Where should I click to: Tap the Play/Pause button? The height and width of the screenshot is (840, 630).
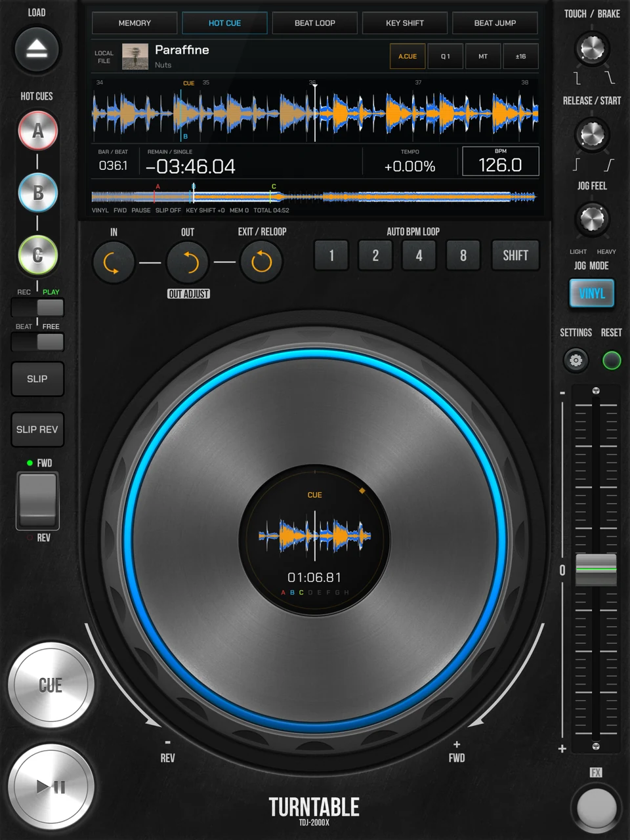pyautogui.click(x=51, y=786)
